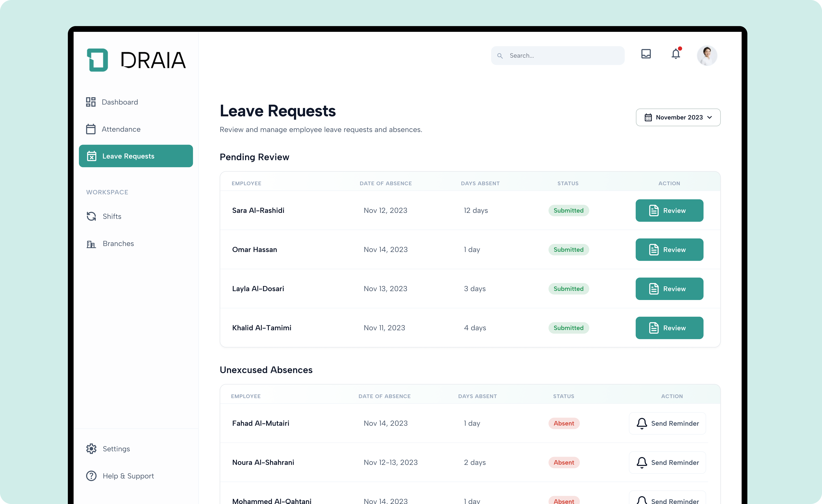Click the 2 days value

tap(475, 463)
